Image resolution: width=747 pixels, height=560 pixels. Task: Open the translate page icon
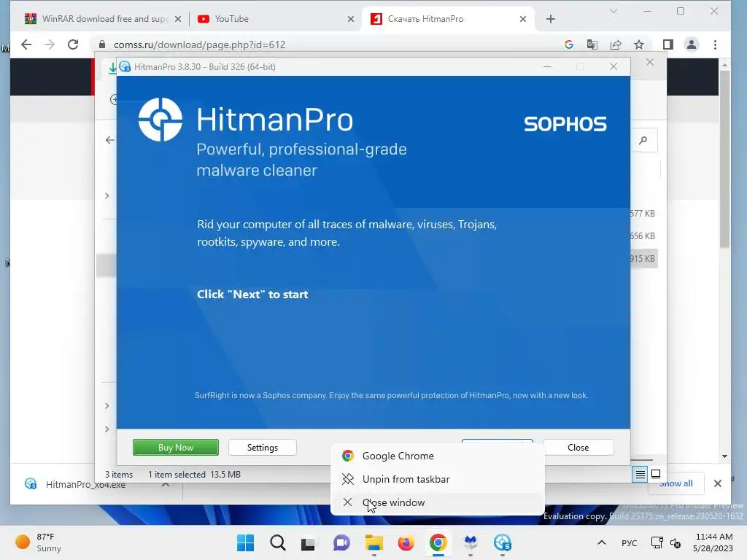point(592,44)
